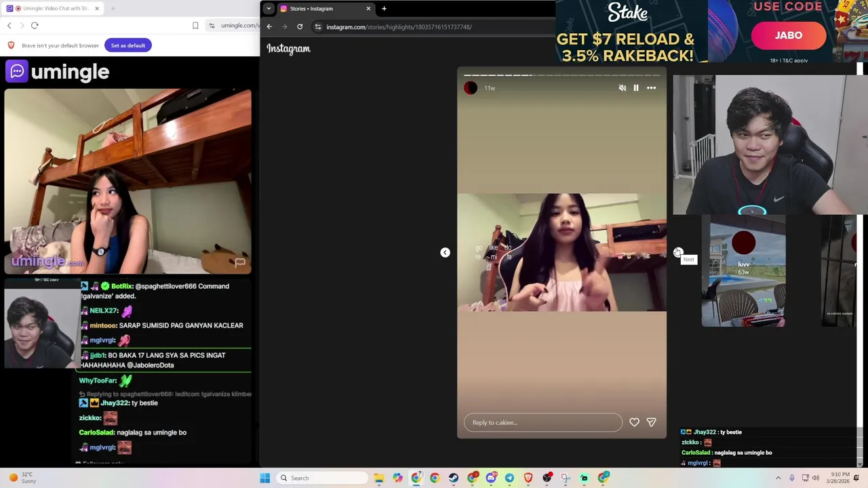Image resolution: width=868 pixels, height=488 pixels.
Task: Open the volume control in system tray
Action: click(x=815, y=478)
